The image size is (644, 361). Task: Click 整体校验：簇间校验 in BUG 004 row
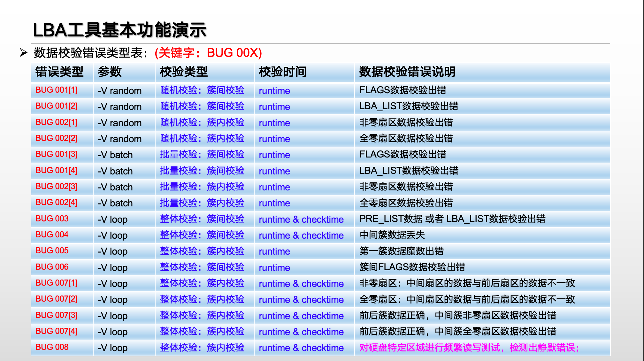click(202, 235)
